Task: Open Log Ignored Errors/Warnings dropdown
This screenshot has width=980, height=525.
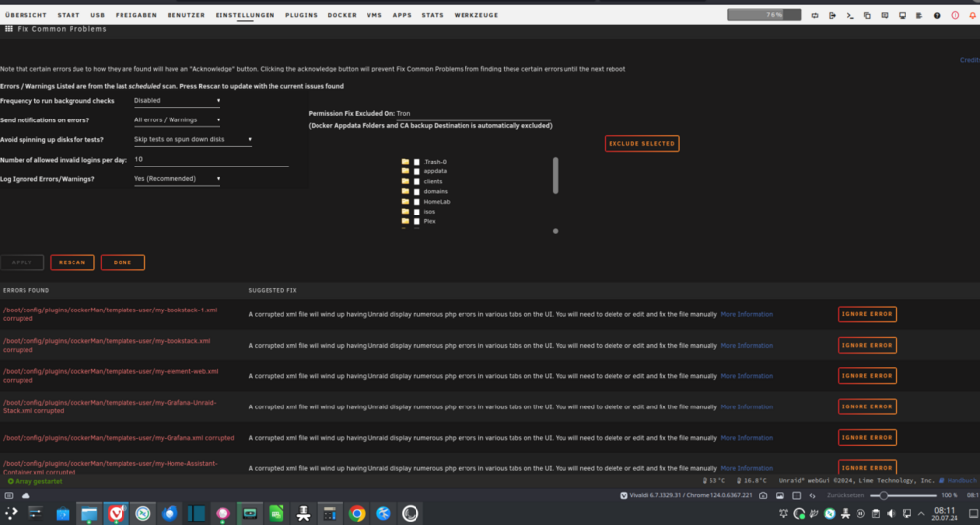Action: 177,179
